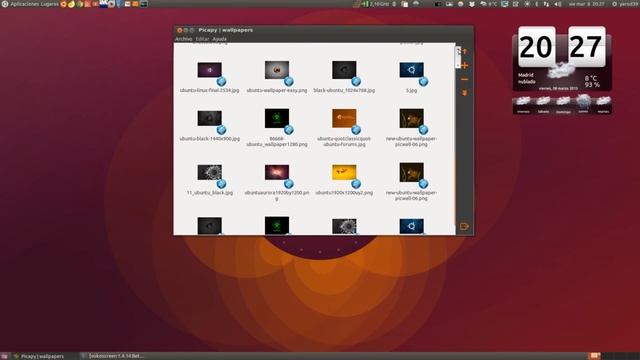The width and height of the screenshot is (640, 360).
Task: Select the ubuntuaurora1920by1200.png thumbnail
Action: [277, 172]
